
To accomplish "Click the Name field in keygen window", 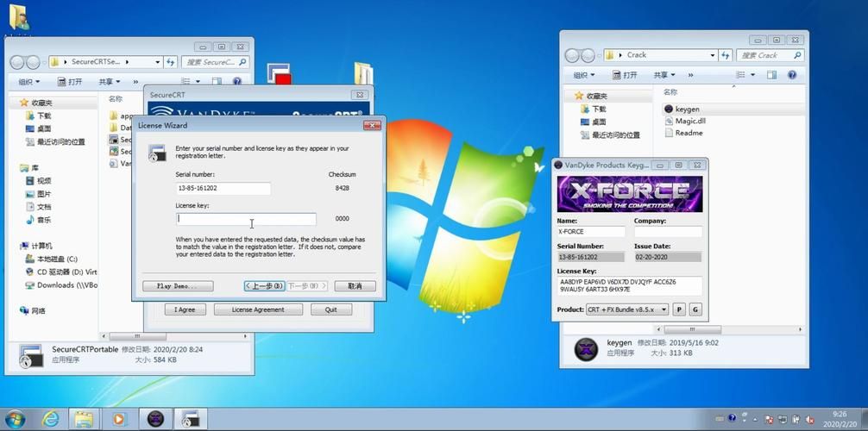I will tap(590, 232).
